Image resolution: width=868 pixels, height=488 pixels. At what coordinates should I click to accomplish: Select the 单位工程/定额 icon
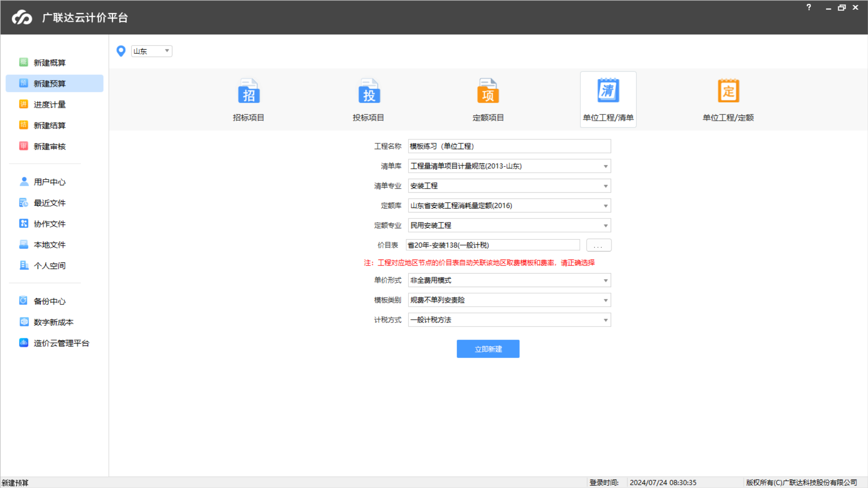point(728,91)
